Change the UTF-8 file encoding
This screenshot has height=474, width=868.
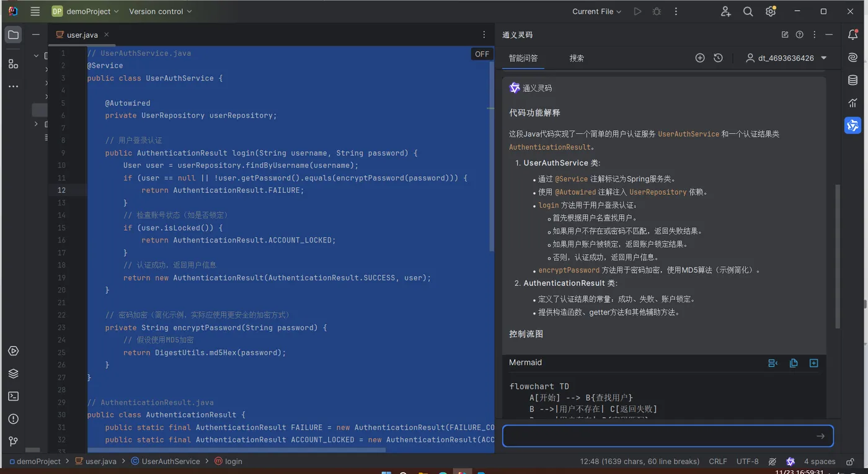tap(747, 462)
